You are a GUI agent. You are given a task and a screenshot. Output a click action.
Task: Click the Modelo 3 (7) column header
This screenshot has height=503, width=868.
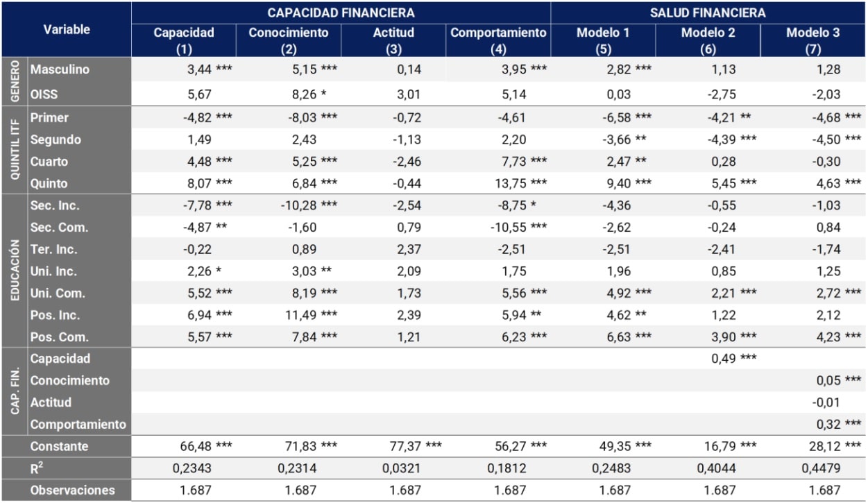coord(813,40)
